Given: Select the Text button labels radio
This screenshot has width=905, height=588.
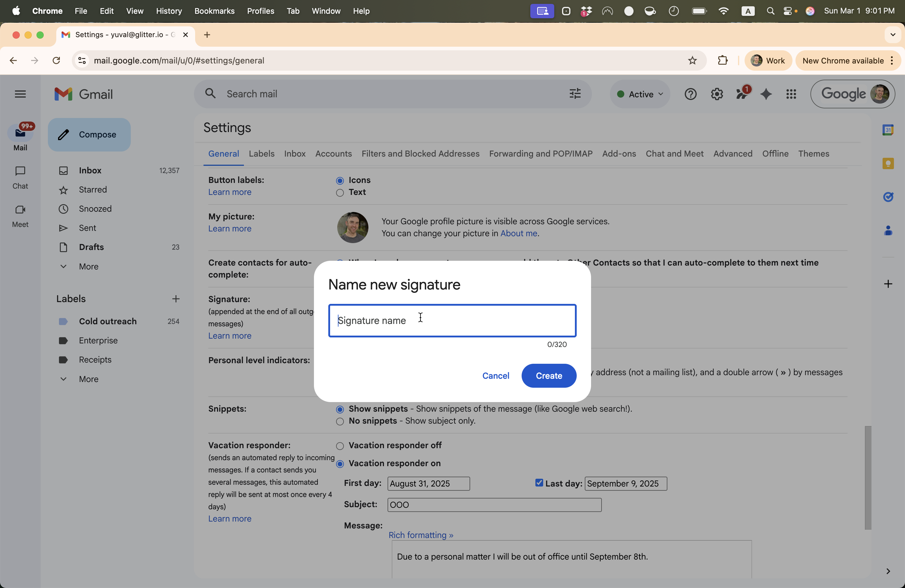Looking at the screenshot, I should pyautogui.click(x=340, y=193).
